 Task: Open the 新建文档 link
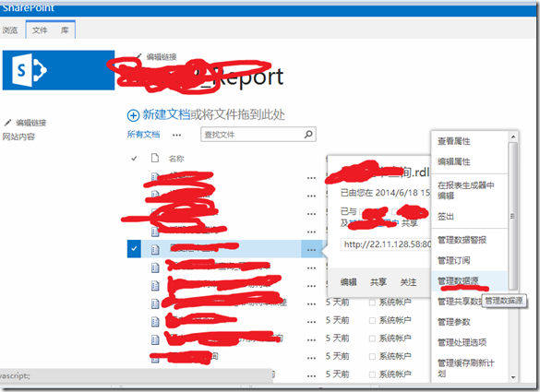(166, 114)
